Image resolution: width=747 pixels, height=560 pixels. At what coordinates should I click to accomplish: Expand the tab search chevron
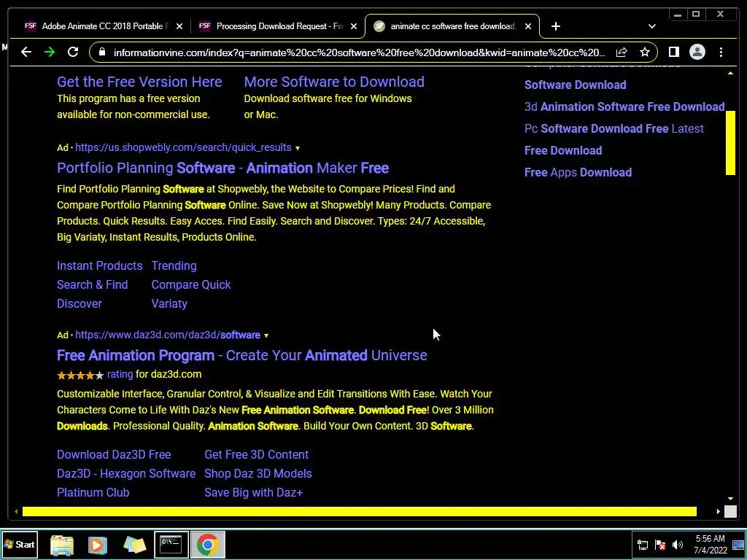651,26
